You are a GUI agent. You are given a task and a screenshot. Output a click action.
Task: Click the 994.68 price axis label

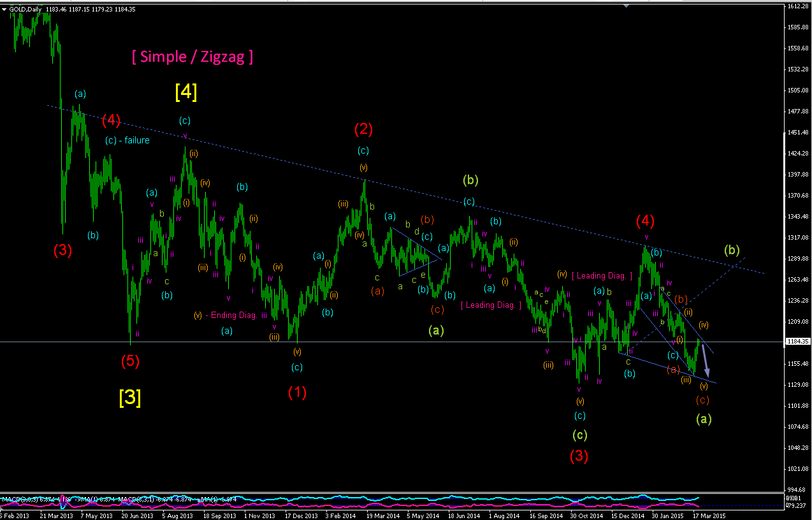[x=797, y=489]
